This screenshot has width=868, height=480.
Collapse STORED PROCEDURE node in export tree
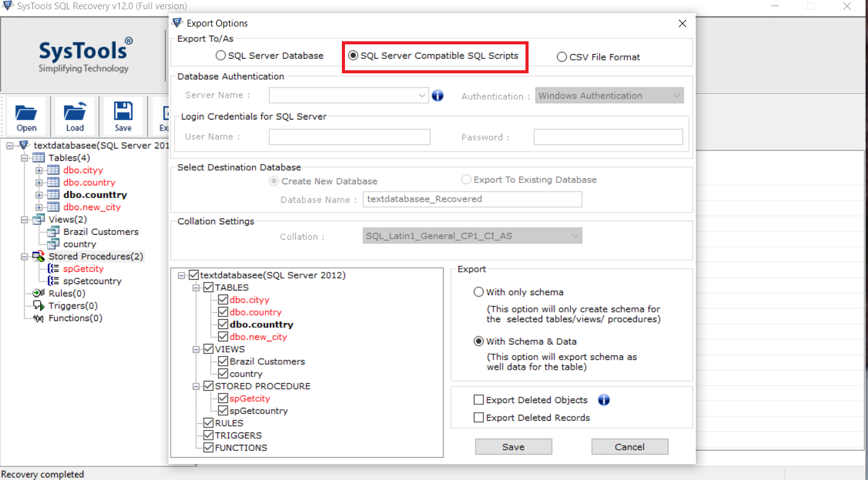[x=197, y=386]
